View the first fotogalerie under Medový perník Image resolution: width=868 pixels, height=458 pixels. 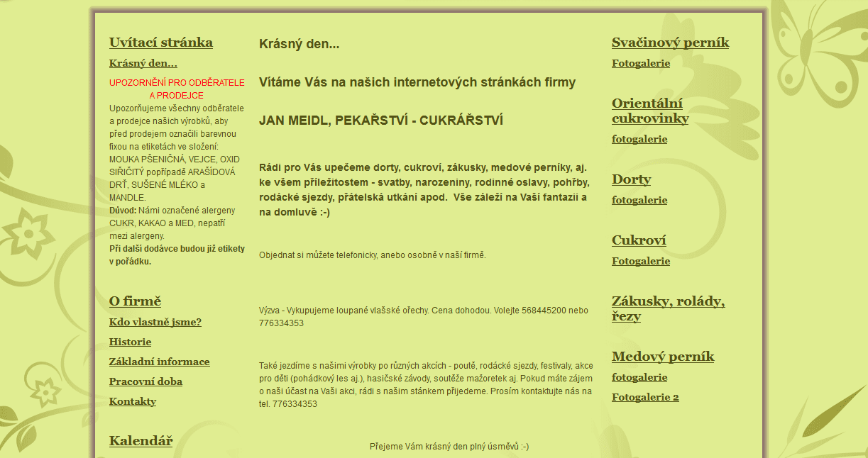coord(639,377)
